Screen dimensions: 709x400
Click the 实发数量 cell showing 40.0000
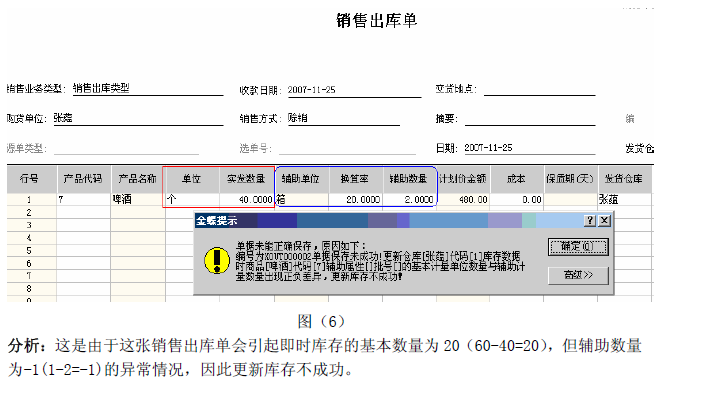[x=246, y=200]
